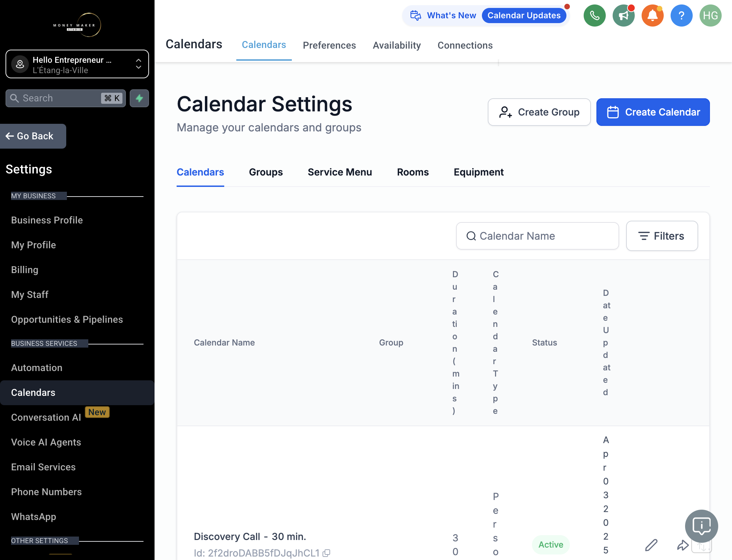Click the Money Maker Studio logo
The image size is (732, 560).
coord(77,25)
